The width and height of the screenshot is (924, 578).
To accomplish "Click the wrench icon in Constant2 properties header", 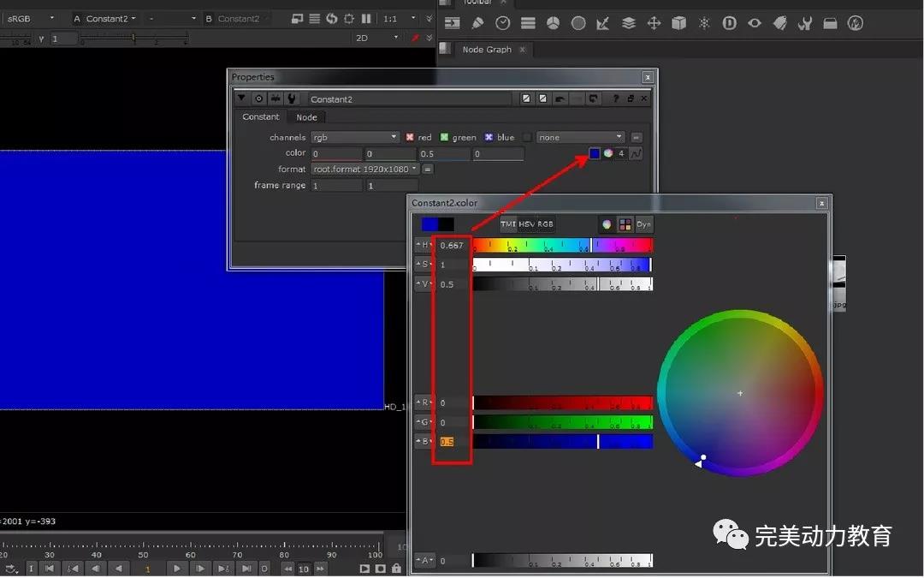I will click(292, 98).
